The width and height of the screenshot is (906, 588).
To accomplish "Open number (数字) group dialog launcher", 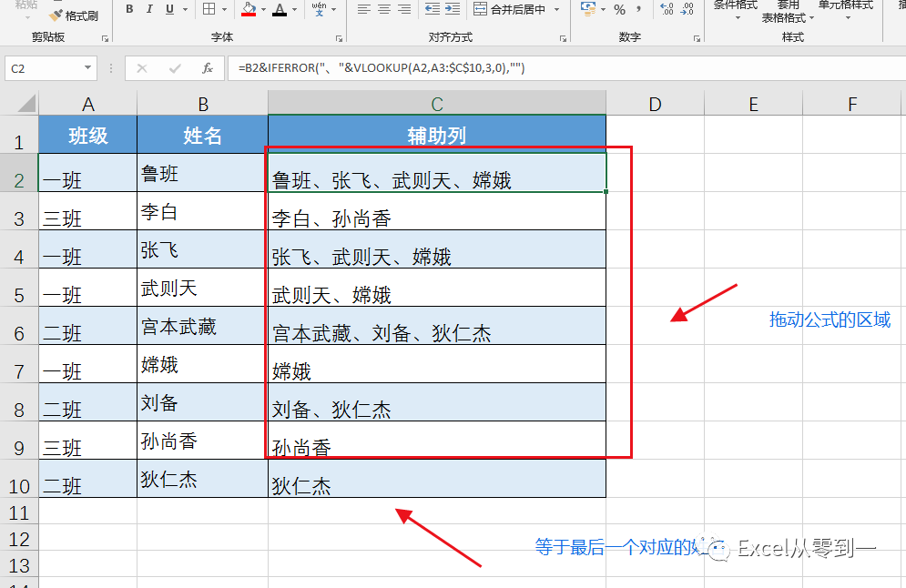I will [x=697, y=39].
